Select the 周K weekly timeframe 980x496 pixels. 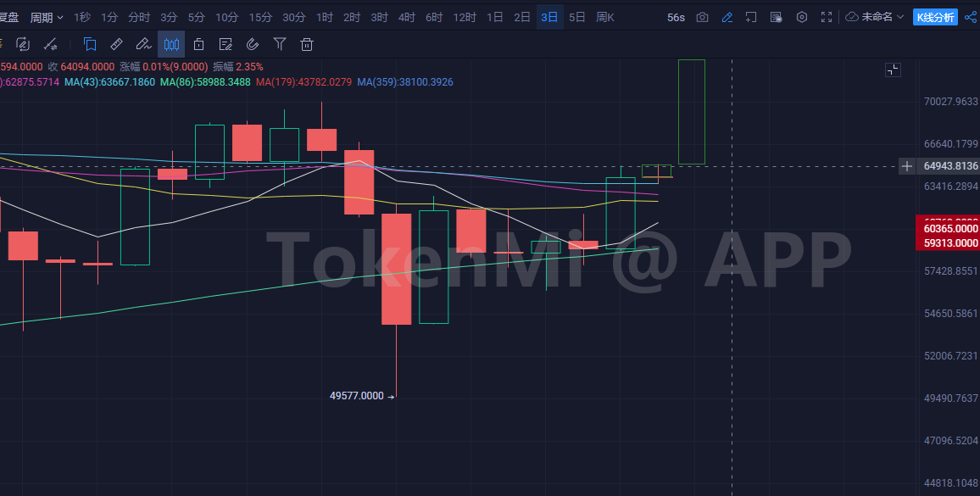605,17
